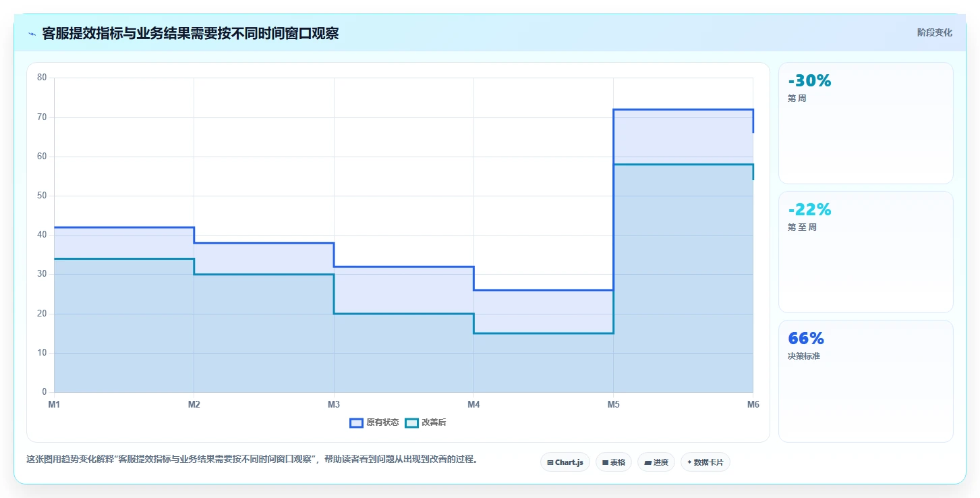This screenshot has height=498, width=980.
Task: Click the M1 axis label
Action: tap(54, 404)
